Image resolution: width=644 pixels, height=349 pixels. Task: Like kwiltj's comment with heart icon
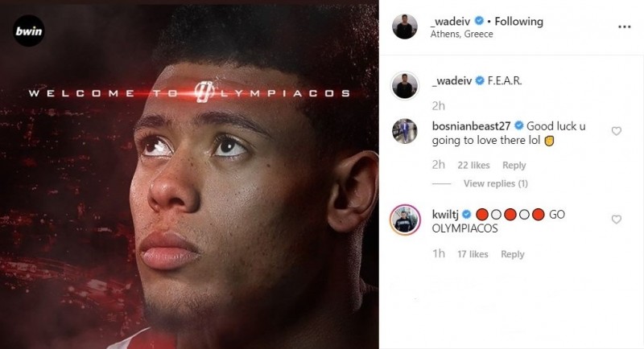pos(616,220)
